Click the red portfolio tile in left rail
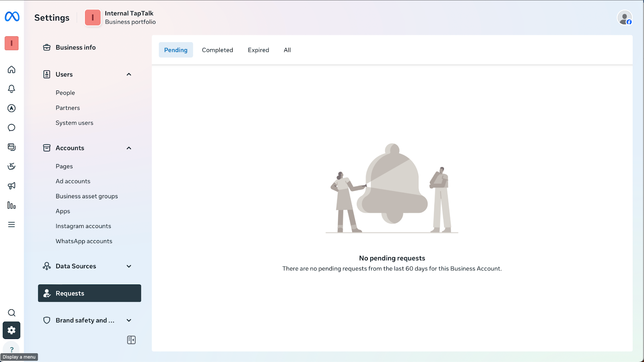The width and height of the screenshot is (644, 362). click(12, 43)
